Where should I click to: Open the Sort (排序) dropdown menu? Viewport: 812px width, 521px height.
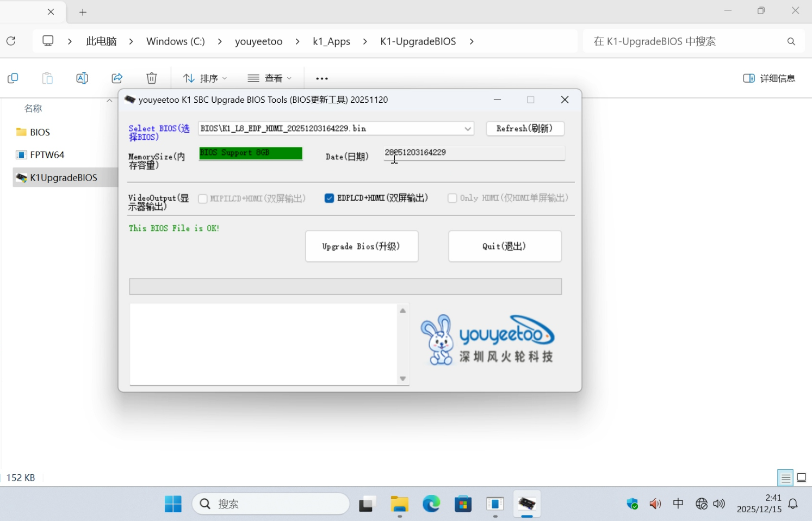[204, 78]
